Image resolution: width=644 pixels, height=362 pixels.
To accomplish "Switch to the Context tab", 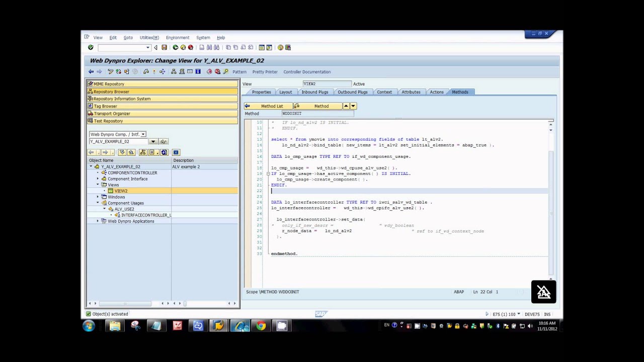I will click(384, 92).
